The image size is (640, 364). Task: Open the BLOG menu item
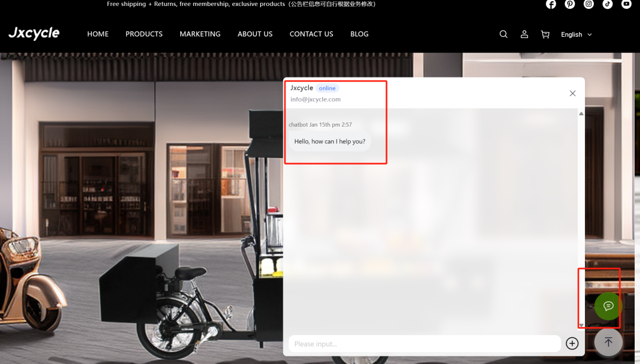[359, 34]
